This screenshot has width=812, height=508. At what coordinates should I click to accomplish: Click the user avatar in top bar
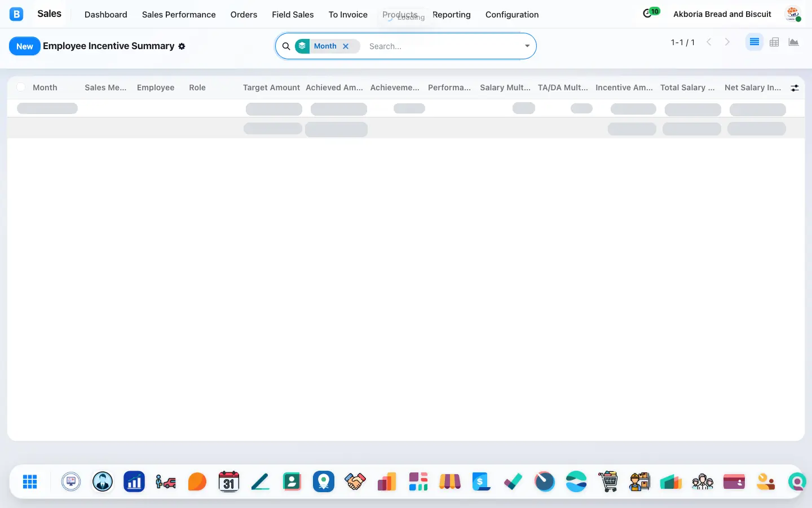[x=793, y=14]
